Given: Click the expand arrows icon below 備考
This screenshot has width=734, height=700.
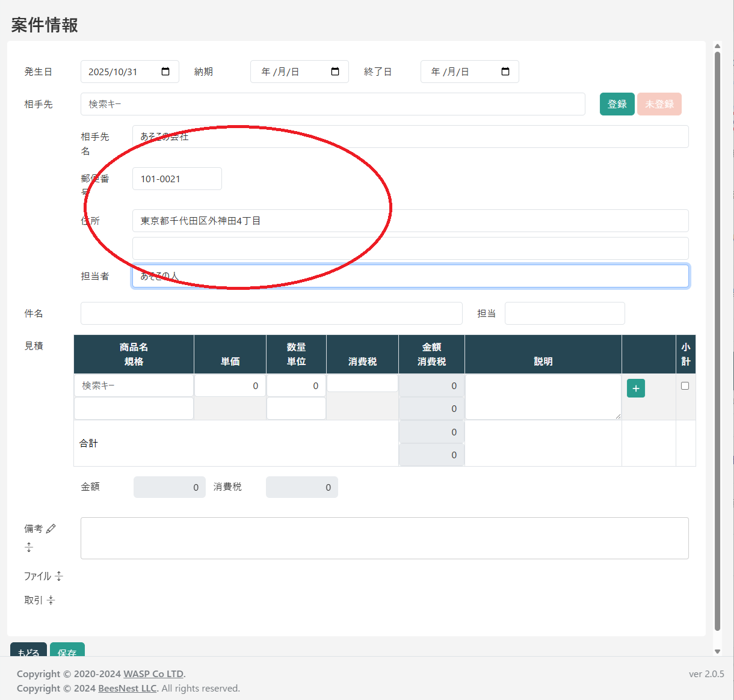Looking at the screenshot, I should click(x=29, y=547).
